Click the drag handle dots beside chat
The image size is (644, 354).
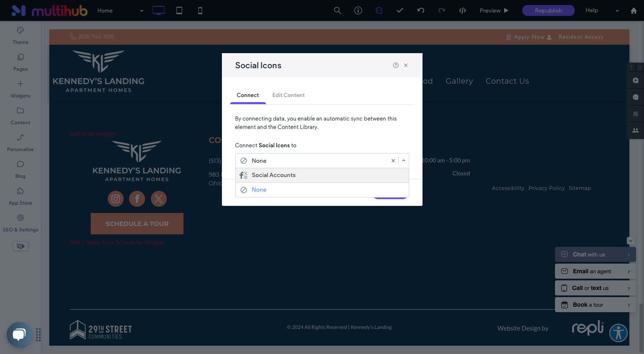point(38,335)
